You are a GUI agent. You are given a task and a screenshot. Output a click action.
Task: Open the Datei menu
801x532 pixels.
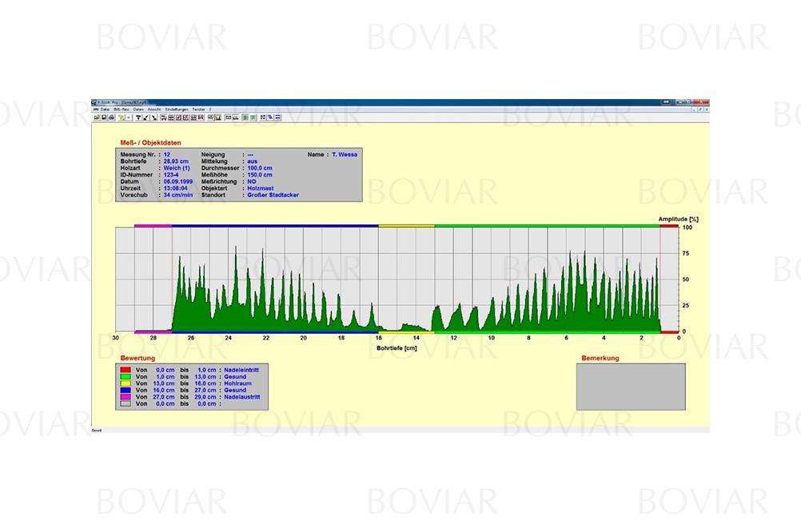(x=106, y=109)
